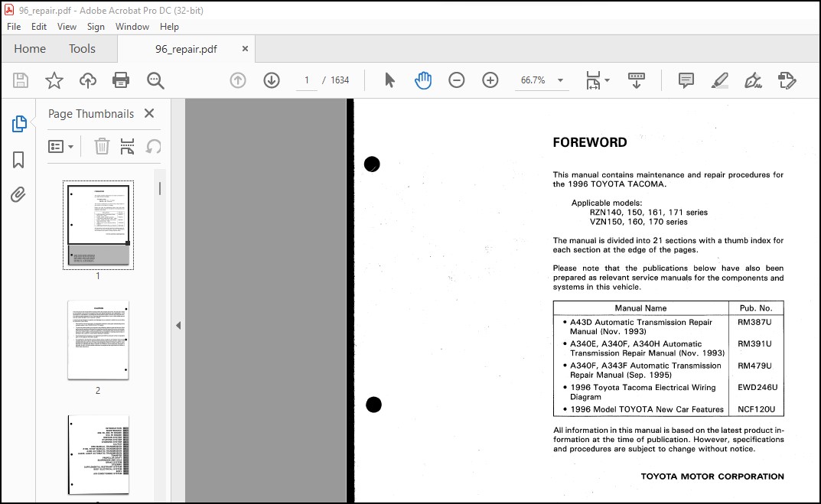Add the star bookmark to favorites
821x504 pixels.
point(54,80)
